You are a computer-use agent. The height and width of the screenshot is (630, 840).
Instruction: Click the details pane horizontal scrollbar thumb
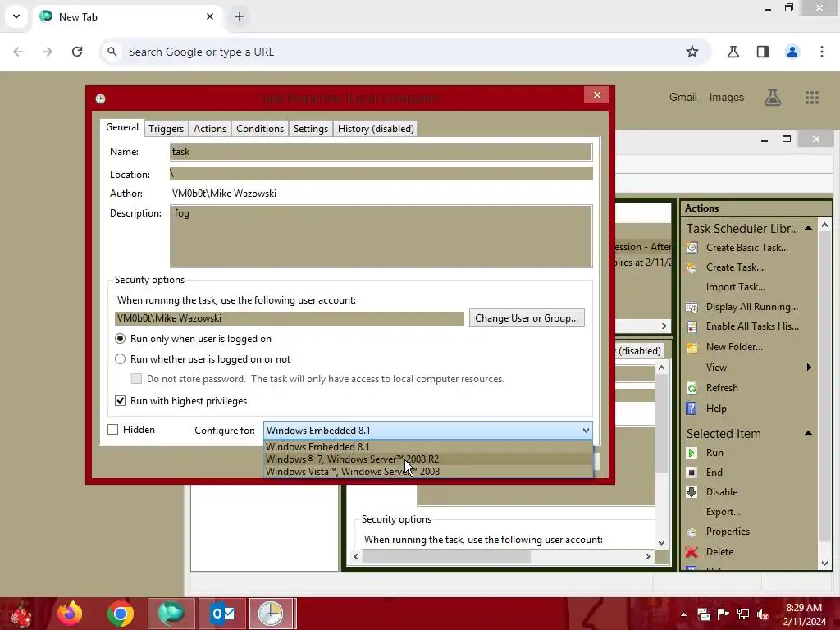[x=447, y=557]
